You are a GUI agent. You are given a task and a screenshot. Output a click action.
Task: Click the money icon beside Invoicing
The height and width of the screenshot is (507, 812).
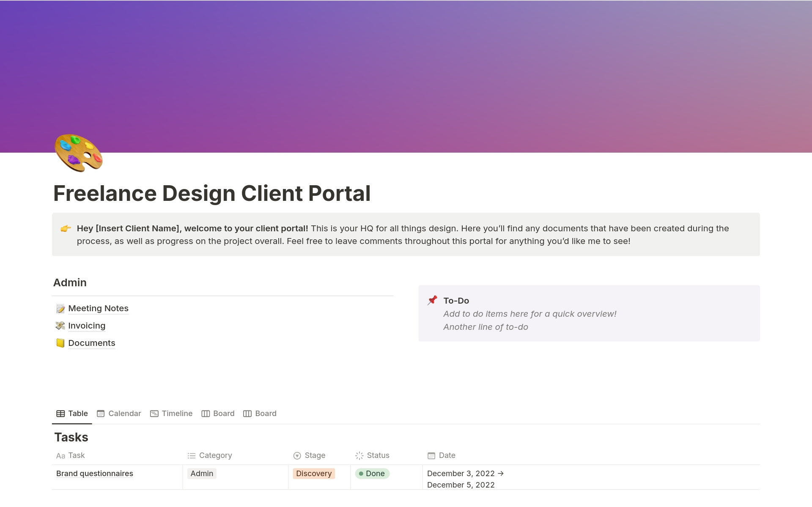click(60, 326)
